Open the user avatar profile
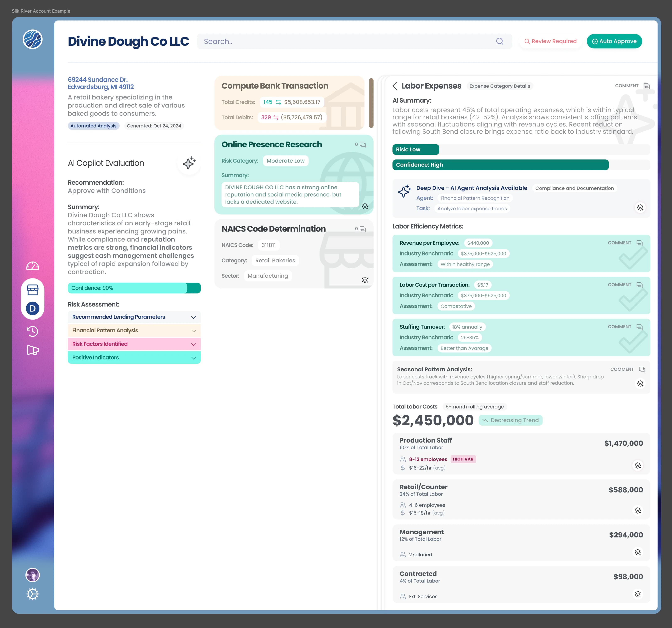Screen dimensions: 672x628 pos(32,575)
